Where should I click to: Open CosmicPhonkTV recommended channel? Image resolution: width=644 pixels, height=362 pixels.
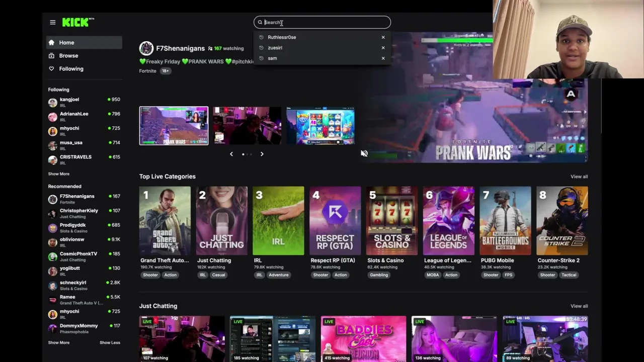point(84,256)
